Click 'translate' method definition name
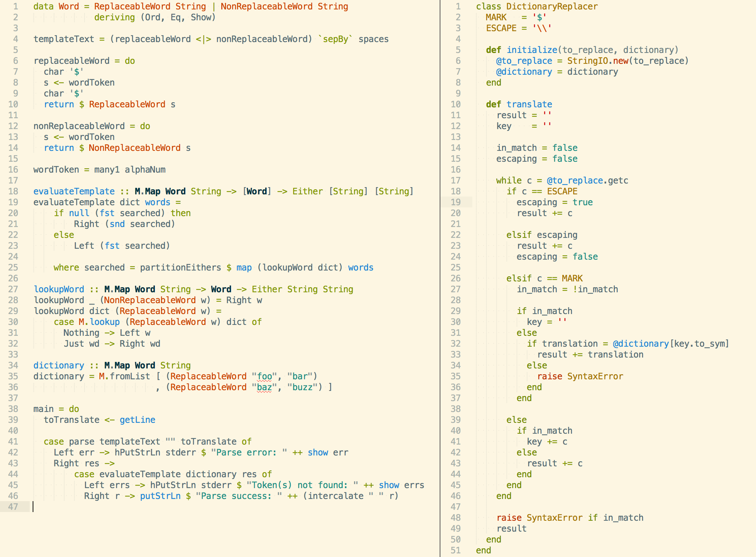This screenshot has width=756, height=557. 529,104
